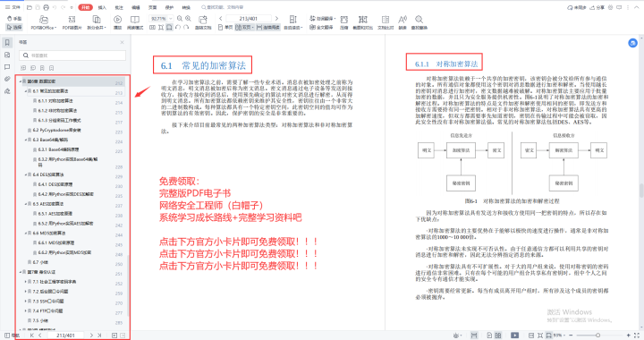Switch to 阅读模式 reading mode
The width and height of the screenshot is (644, 340).
[x=135, y=22]
